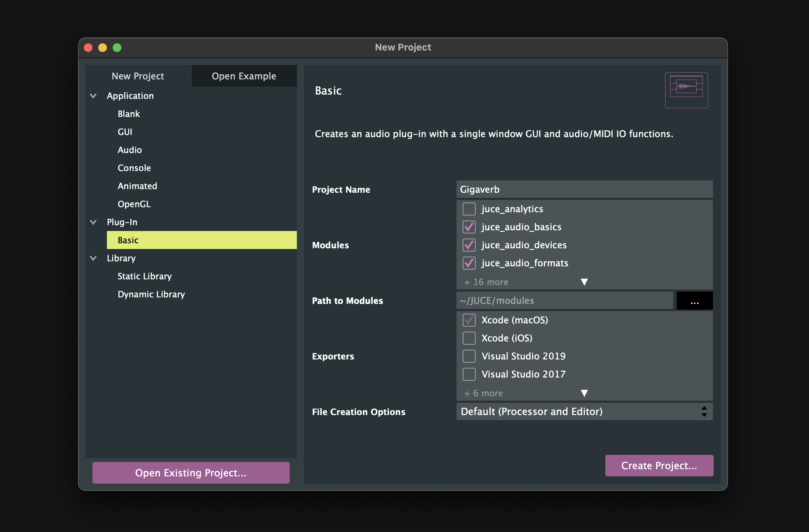Screen dimensions: 809x532
Task: Click the Basic plug-in template thumbnail icon
Action: 686,90
